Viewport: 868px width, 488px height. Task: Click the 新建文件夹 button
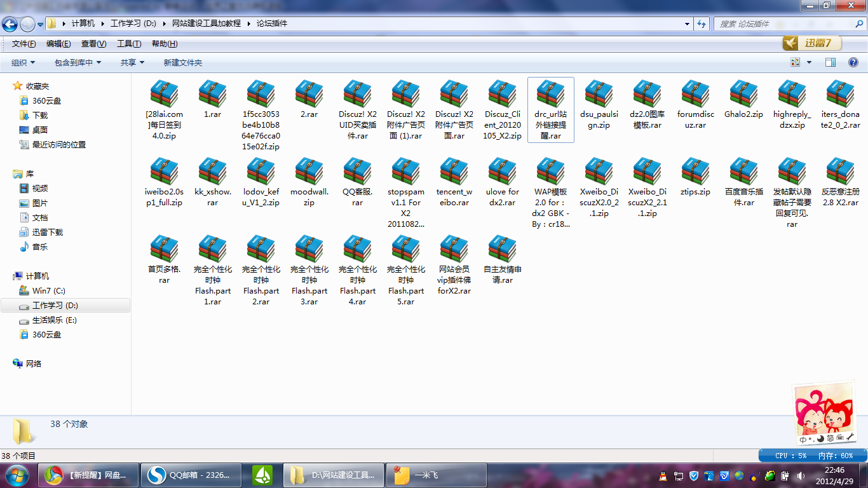point(183,62)
